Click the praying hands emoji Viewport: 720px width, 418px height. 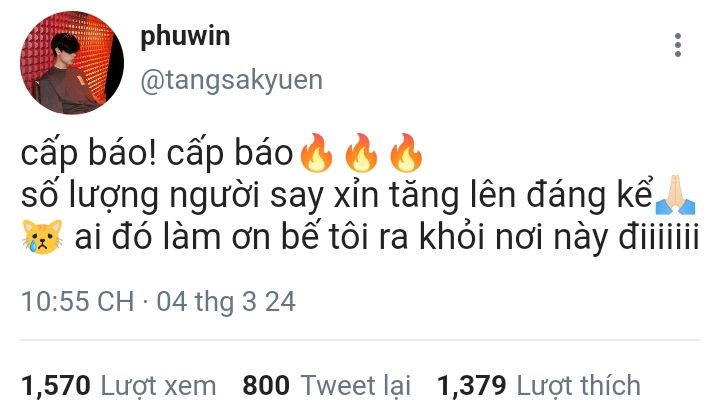[675, 195]
